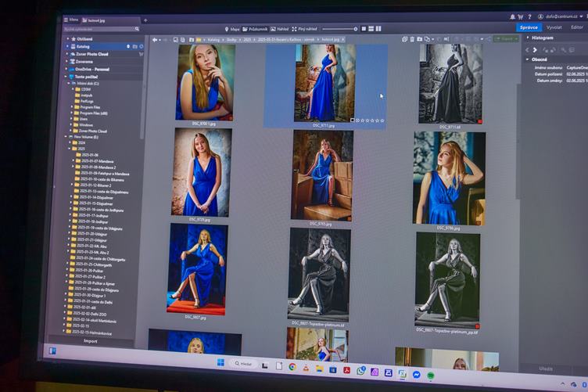Open WhatsApp from the taskbar
Image resolution: width=588 pixels, height=392 pixels.
[x=360, y=371]
